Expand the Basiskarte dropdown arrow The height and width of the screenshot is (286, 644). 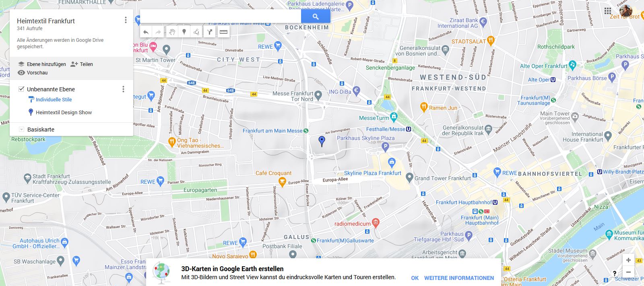[21, 130]
